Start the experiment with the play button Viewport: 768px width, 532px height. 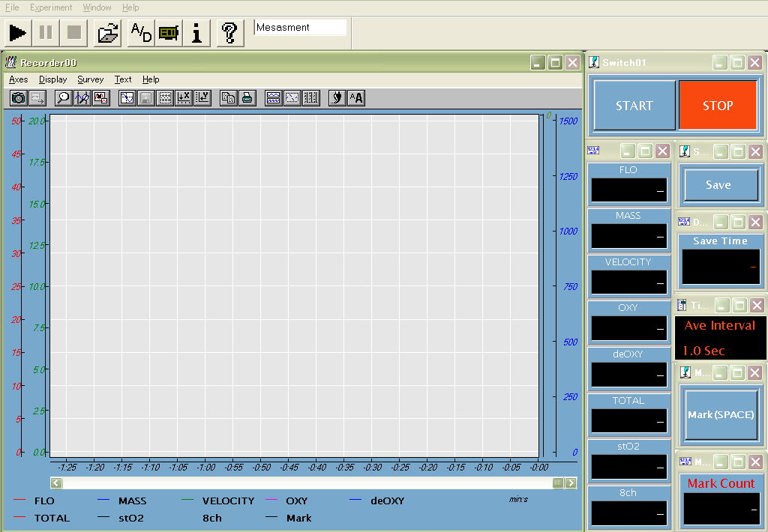tap(18, 33)
